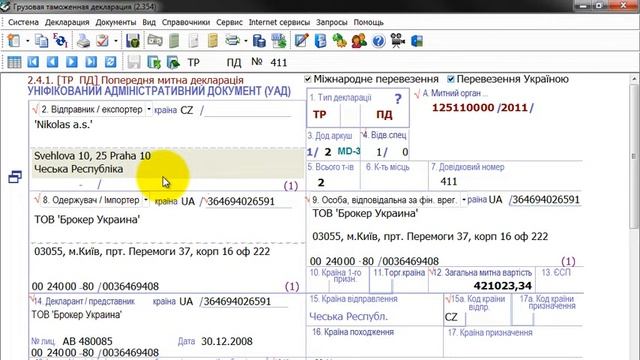
Task: Click the cascade windows icon at left margin
Action: [x=15, y=177]
